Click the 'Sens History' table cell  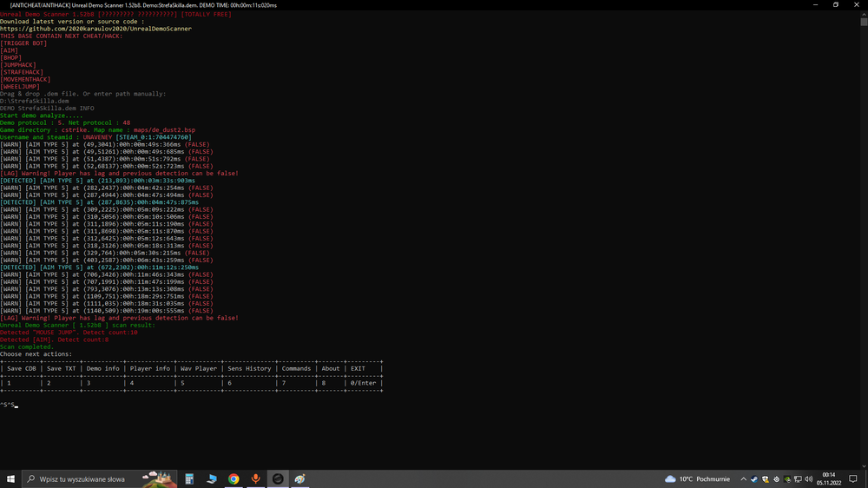click(249, 368)
